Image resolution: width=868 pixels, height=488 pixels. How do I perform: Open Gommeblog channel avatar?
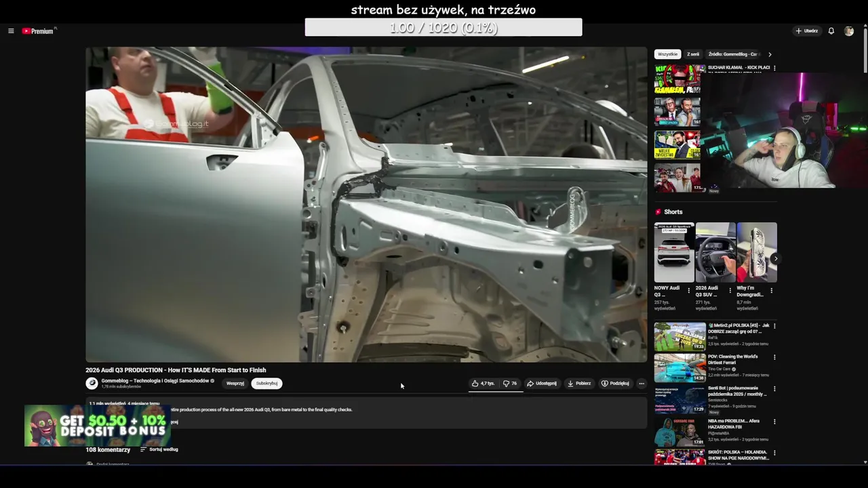[x=92, y=384]
